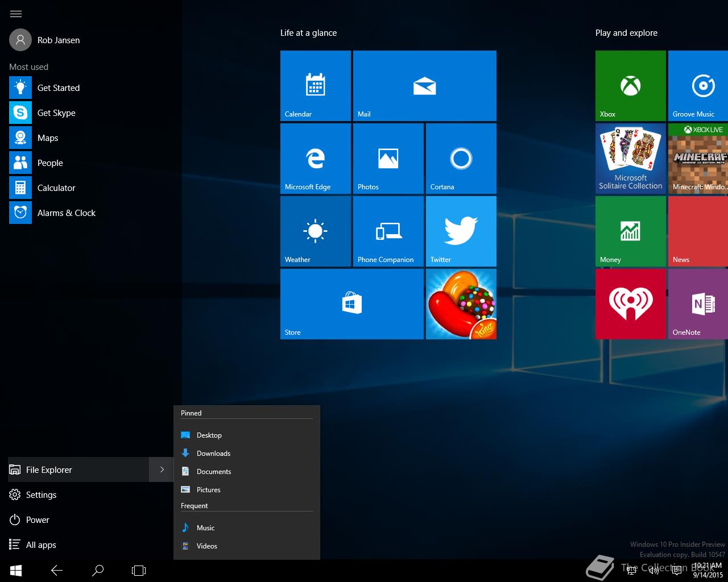
Task: Open the hamburger menu at top left
Action: [16, 14]
